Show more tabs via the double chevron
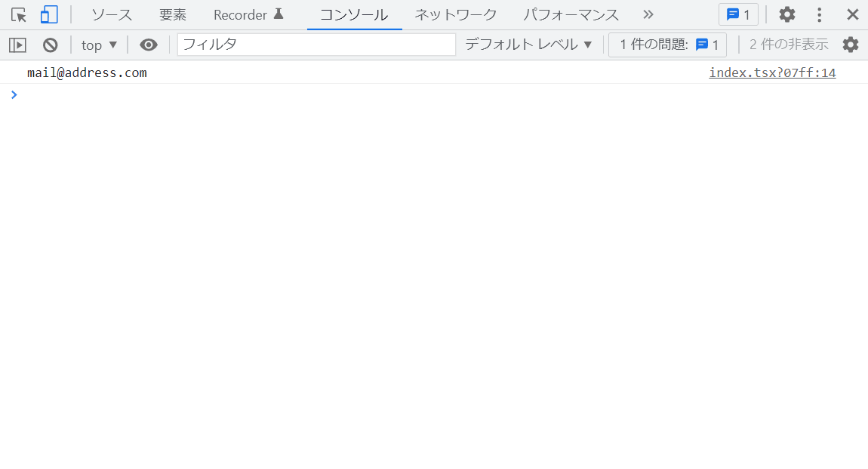 click(x=648, y=15)
